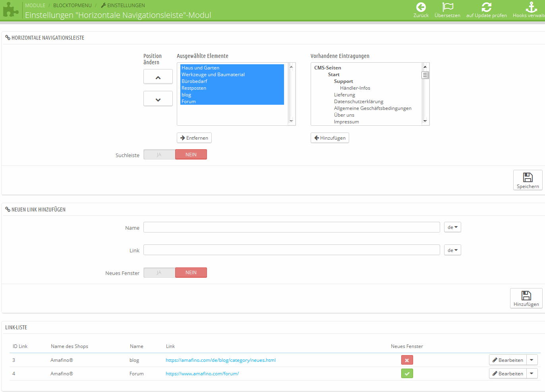Move selected element down
The height and width of the screenshot is (392, 545).
click(x=158, y=99)
